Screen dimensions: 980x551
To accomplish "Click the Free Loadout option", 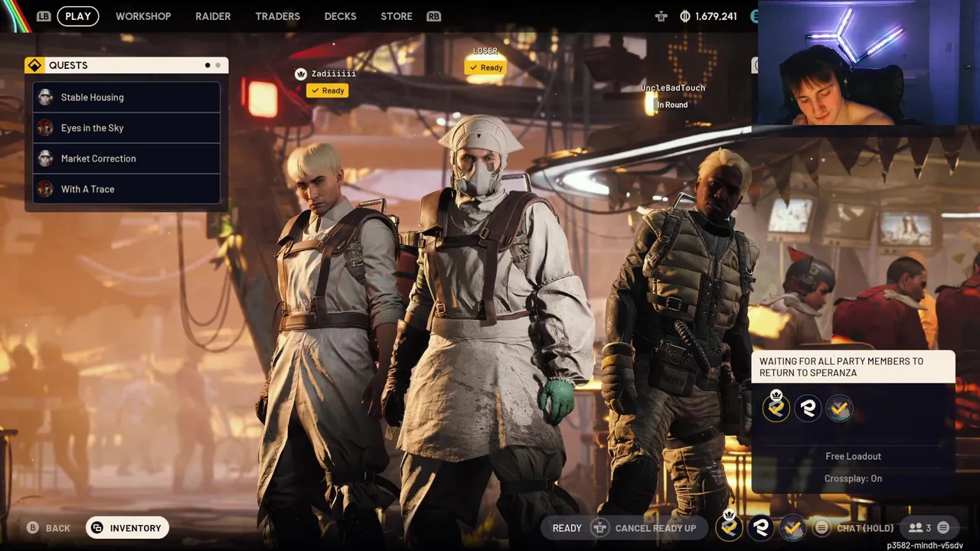I will (853, 456).
